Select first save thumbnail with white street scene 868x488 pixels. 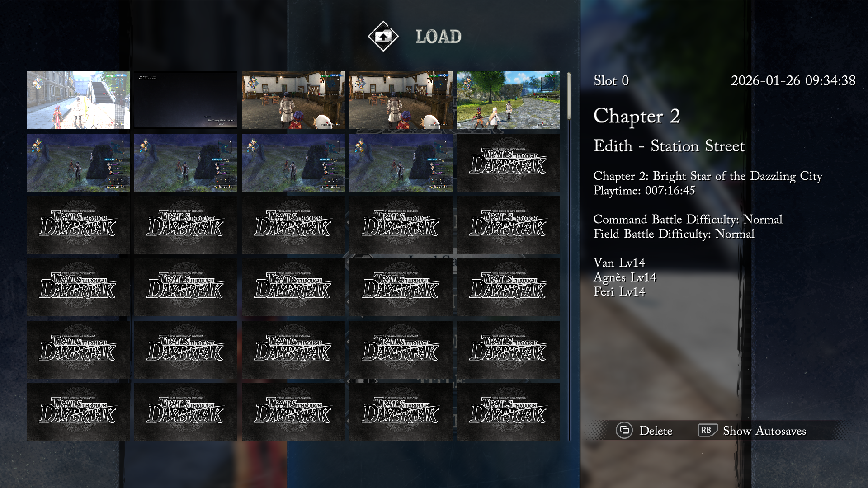[78, 100]
